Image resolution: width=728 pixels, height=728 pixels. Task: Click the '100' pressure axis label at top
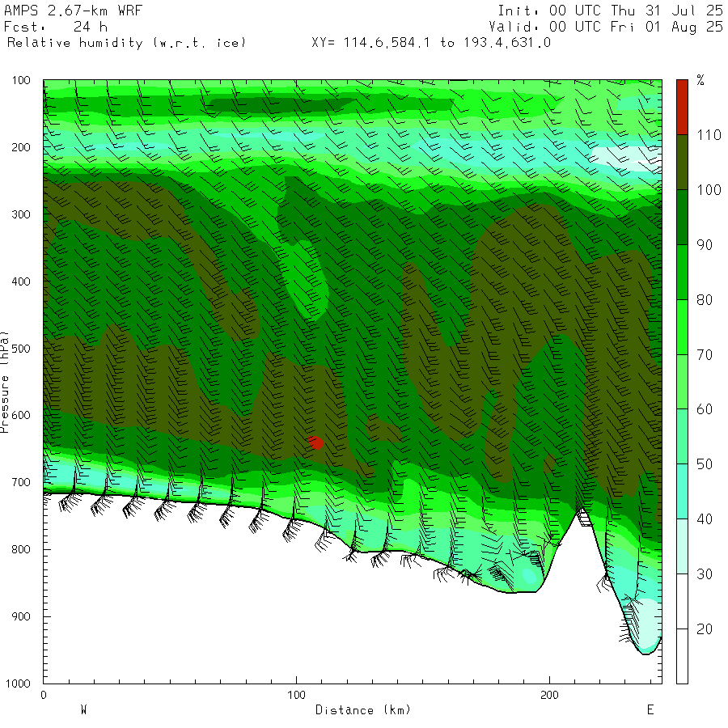21,80
